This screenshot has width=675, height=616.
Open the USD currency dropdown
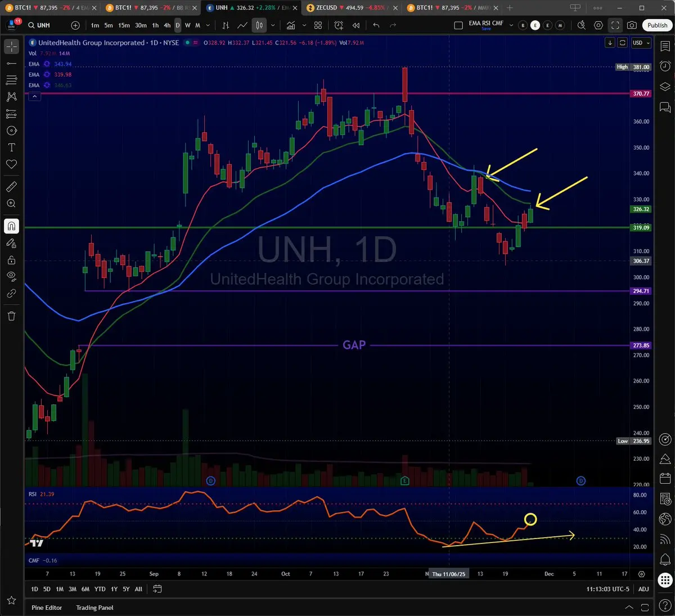click(641, 43)
